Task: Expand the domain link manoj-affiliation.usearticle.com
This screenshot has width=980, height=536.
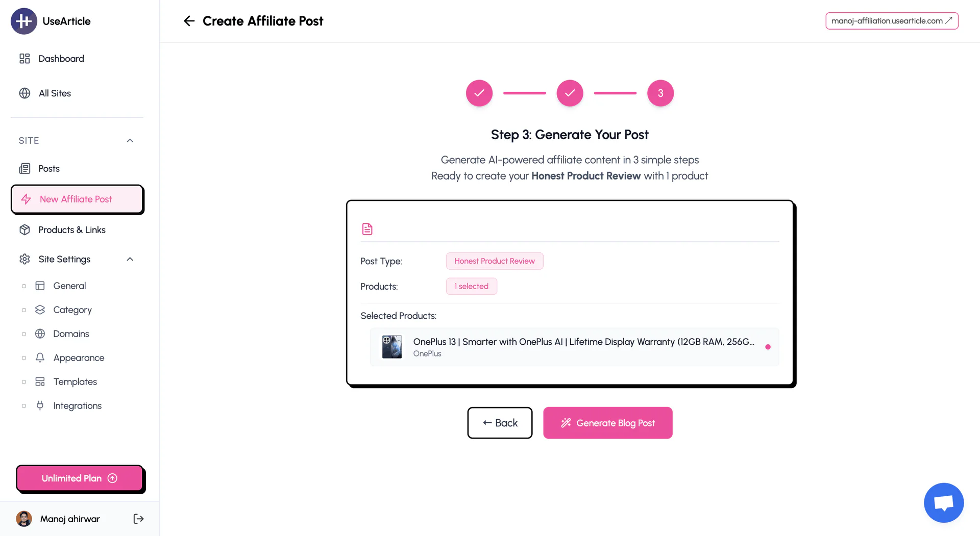Action: coord(891,21)
